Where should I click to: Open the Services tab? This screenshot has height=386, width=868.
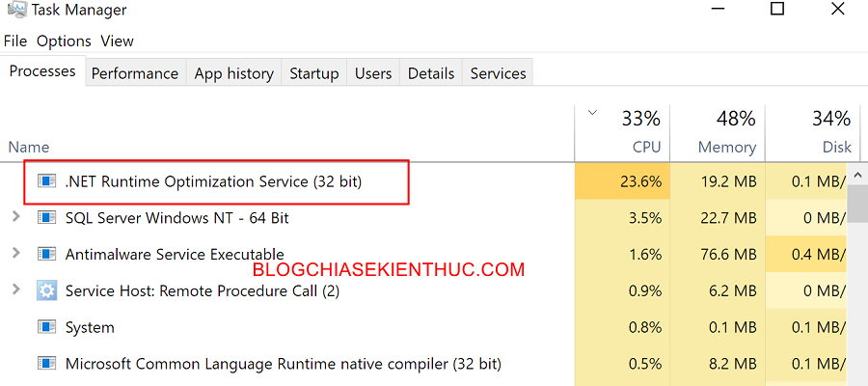499,73
